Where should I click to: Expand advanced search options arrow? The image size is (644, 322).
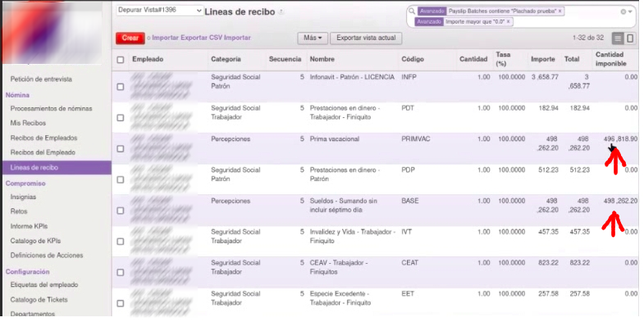(x=630, y=12)
